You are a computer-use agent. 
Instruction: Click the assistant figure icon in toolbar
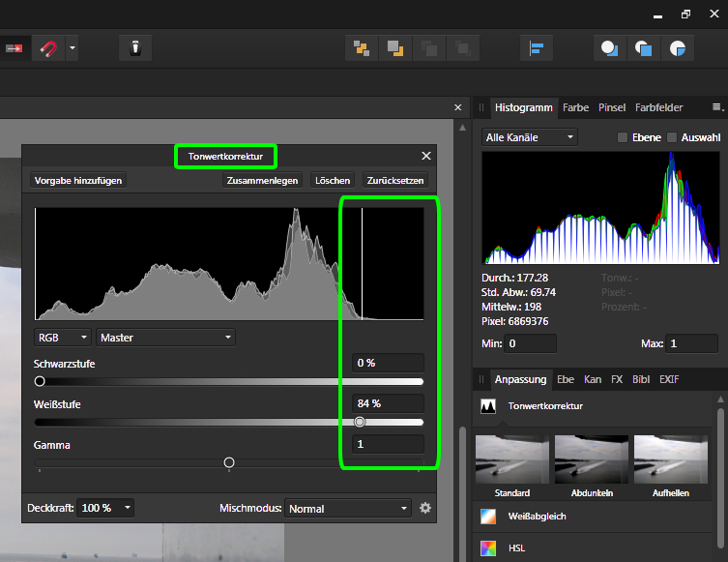[135, 47]
